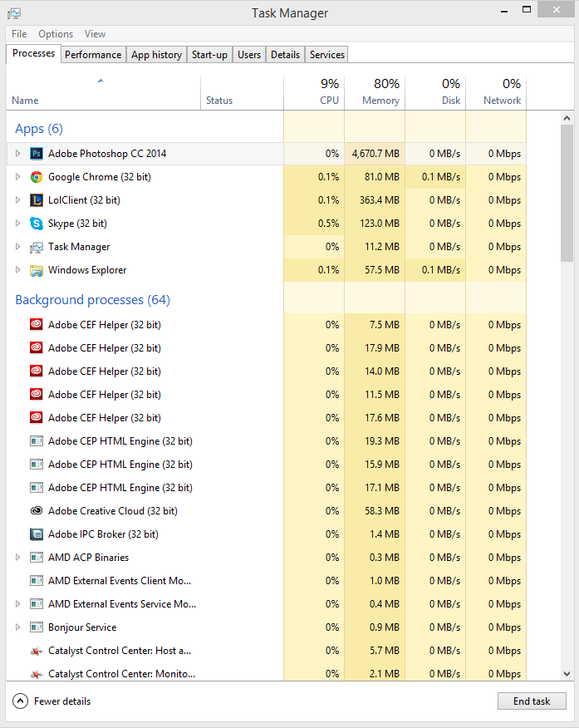Image resolution: width=579 pixels, height=728 pixels.
Task: Expand the AMD ACP Binaries entry
Action: click(x=17, y=557)
